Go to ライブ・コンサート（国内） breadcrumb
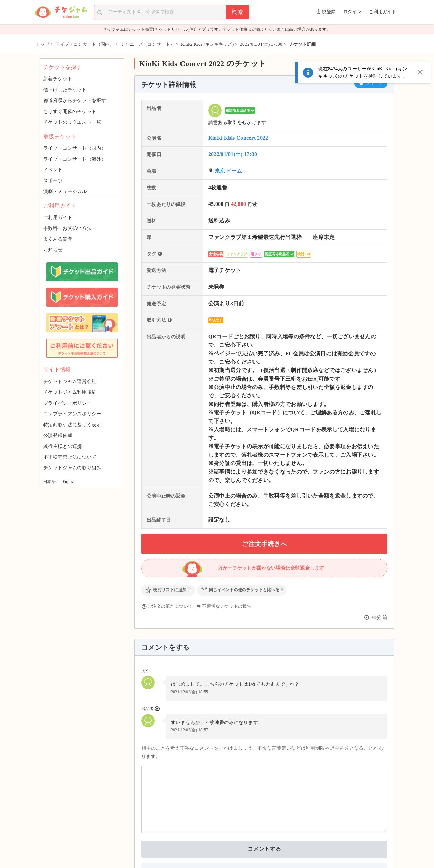This screenshot has height=868, width=434. tap(85, 44)
